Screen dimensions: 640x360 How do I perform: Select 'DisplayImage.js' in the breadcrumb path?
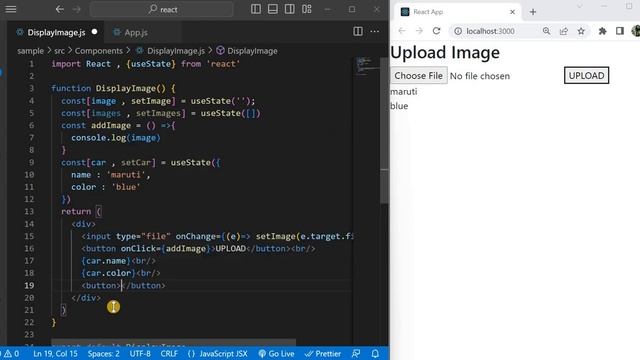[x=176, y=51]
